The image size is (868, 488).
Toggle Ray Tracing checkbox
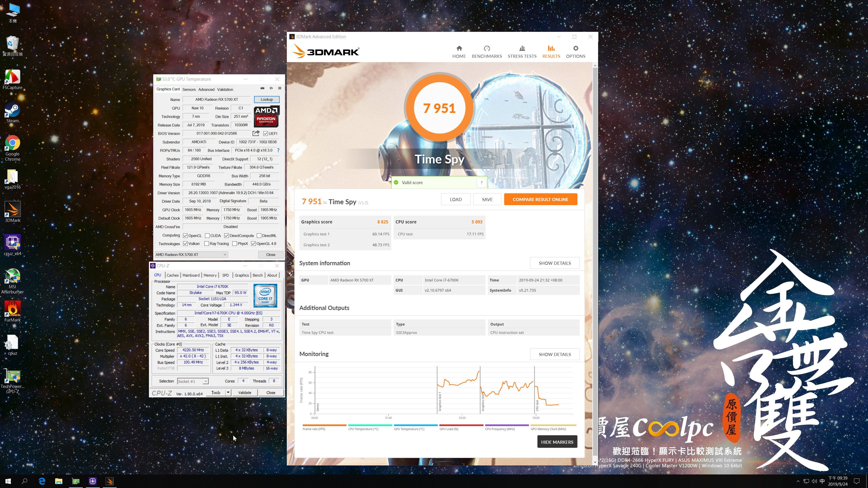tap(207, 244)
